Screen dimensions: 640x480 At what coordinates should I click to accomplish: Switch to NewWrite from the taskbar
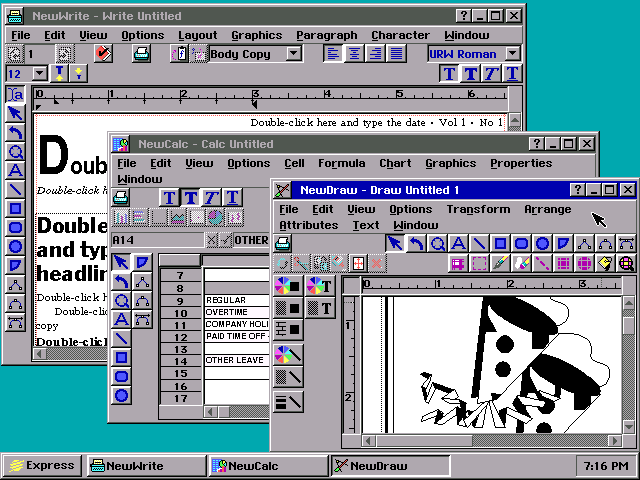pyautogui.click(x=146, y=465)
